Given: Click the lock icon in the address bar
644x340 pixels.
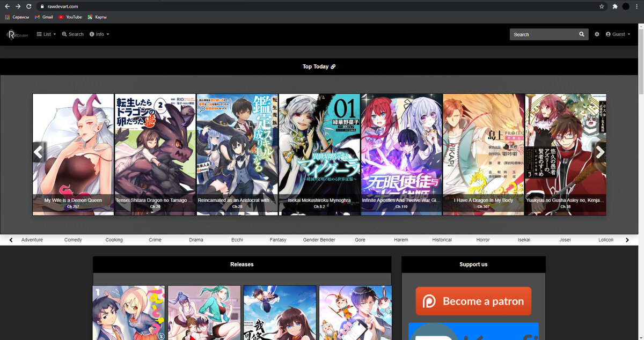Looking at the screenshot, I should 42,6.
